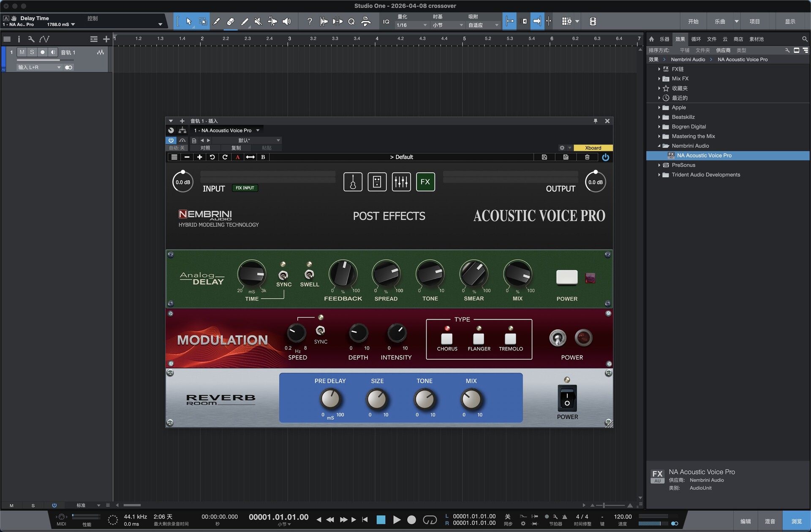Toggle the Analog Delay SYNC switch
This screenshot has width=811, height=532.
coord(283,275)
